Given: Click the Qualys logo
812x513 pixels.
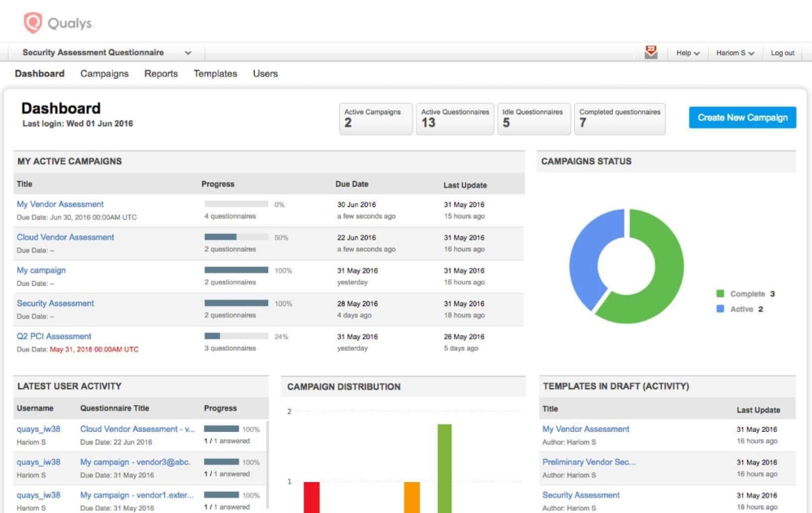Looking at the screenshot, I should (58, 23).
